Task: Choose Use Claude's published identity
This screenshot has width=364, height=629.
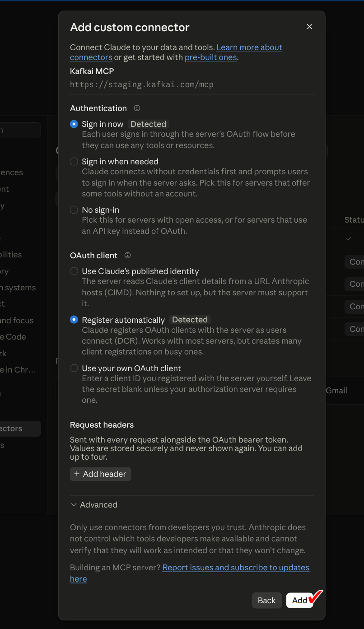Action: tap(74, 271)
